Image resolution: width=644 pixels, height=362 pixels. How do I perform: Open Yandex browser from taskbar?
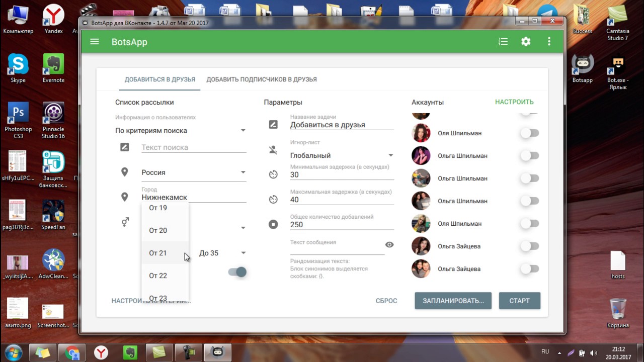[102, 352]
